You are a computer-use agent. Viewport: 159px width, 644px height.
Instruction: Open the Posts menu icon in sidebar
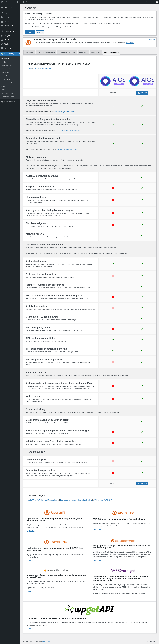[2, 13]
